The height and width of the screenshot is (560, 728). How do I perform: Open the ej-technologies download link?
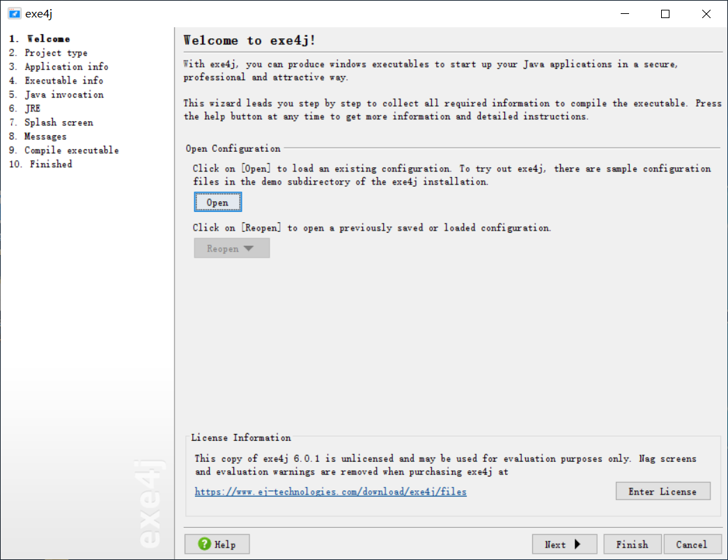pos(330,492)
